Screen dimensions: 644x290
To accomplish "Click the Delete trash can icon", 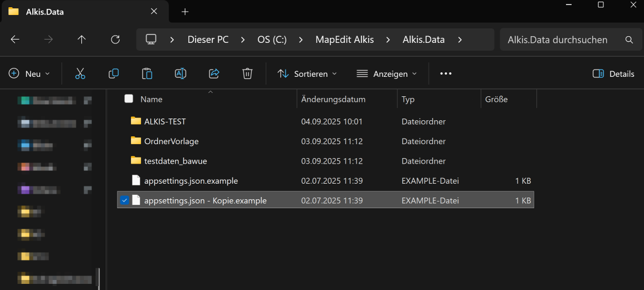I will point(247,73).
